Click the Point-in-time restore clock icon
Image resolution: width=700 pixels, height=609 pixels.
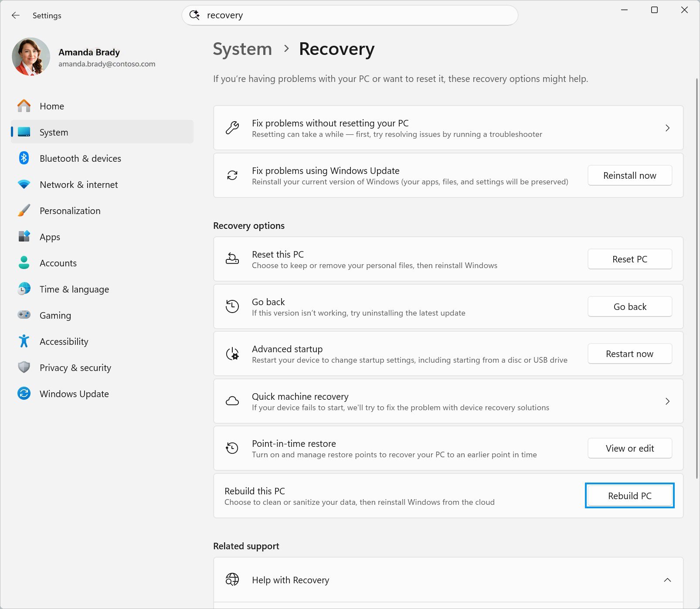pyautogui.click(x=232, y=448)
